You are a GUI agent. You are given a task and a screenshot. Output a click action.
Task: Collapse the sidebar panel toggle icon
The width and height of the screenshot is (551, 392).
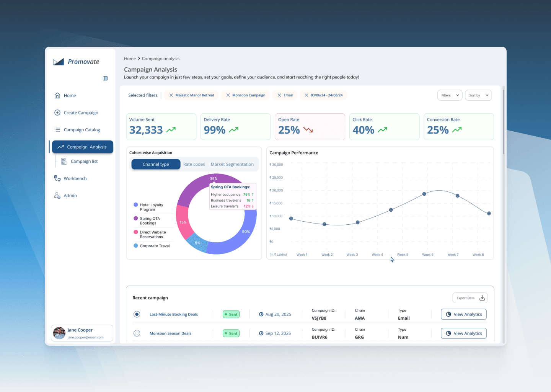click(x=105, y=78)
